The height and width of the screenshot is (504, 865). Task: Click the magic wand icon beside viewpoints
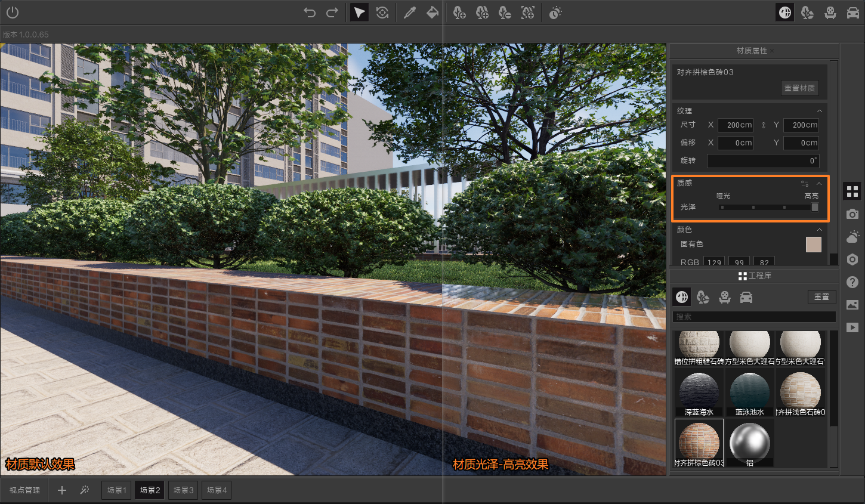click(x=85, y=490)
